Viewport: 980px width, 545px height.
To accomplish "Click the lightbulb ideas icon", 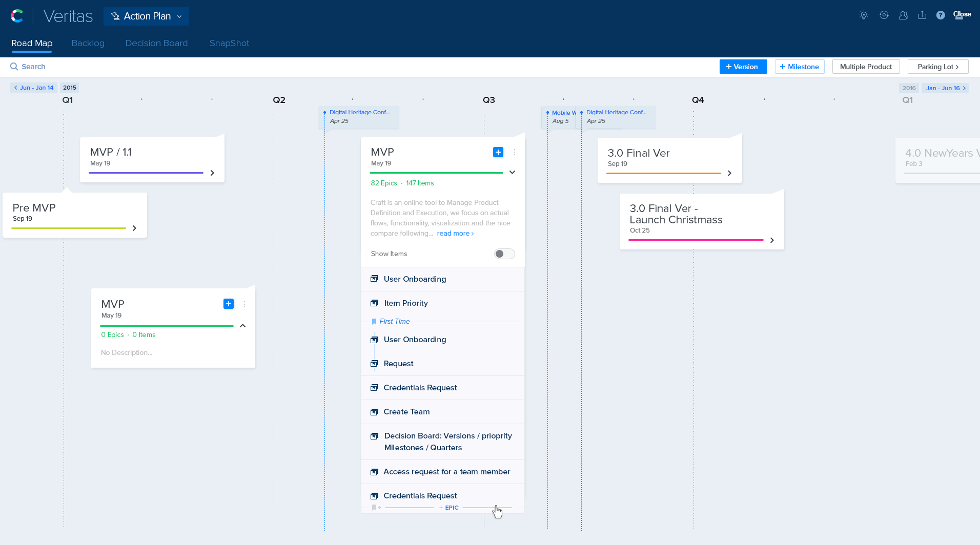I will (864, 15).
